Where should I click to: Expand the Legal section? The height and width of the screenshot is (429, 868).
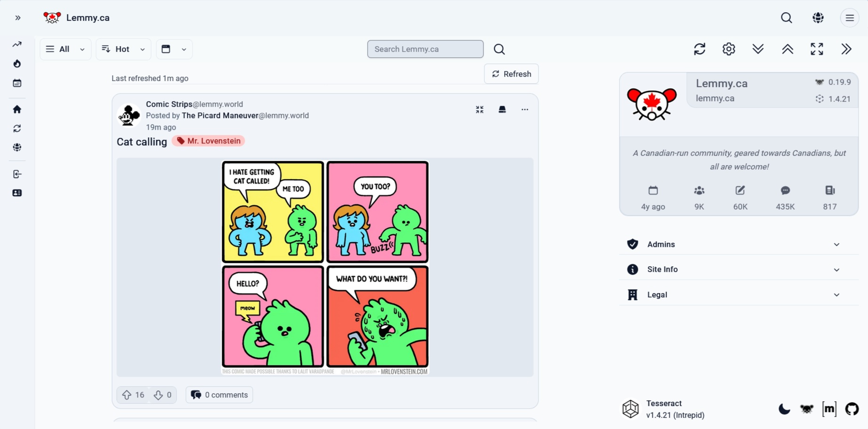pos(739,295)
